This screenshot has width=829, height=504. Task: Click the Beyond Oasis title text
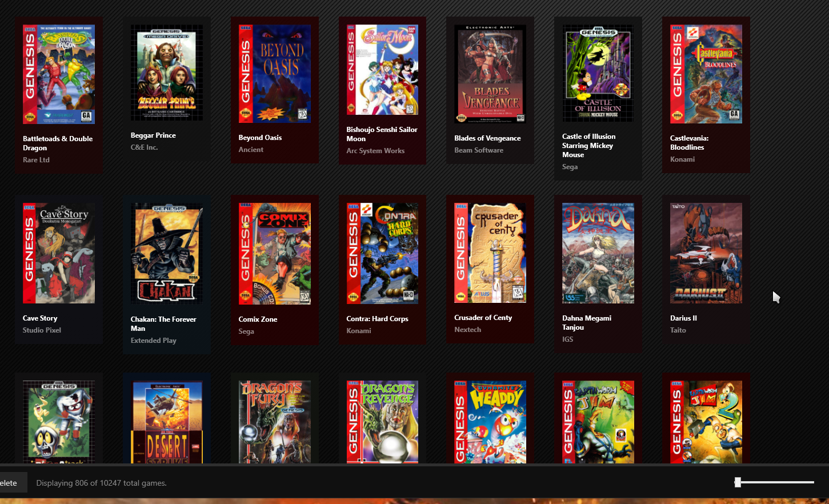click(260, 138)
